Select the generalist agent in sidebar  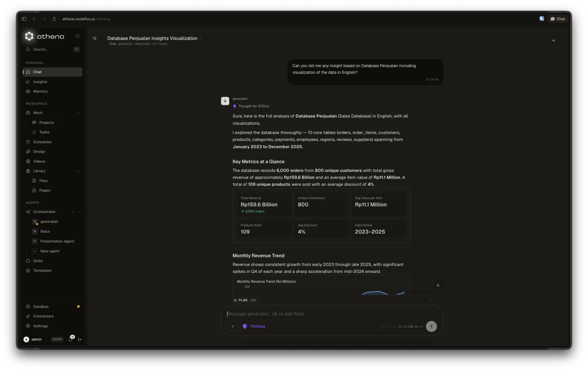tap(56, 222)
